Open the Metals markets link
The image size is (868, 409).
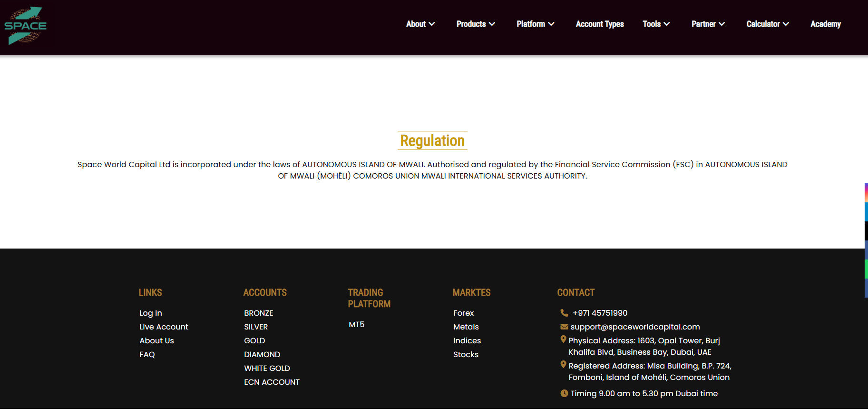click(466, 327)
